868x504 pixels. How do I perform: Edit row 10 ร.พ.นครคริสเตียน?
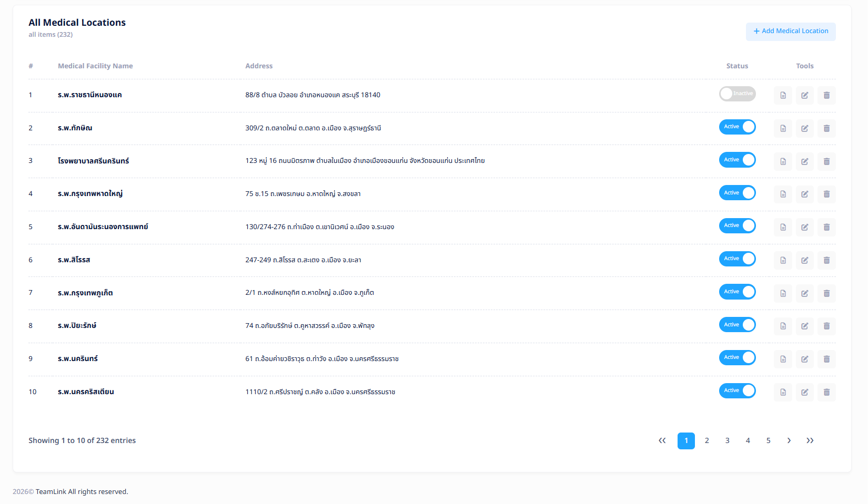tap(804, 392)
